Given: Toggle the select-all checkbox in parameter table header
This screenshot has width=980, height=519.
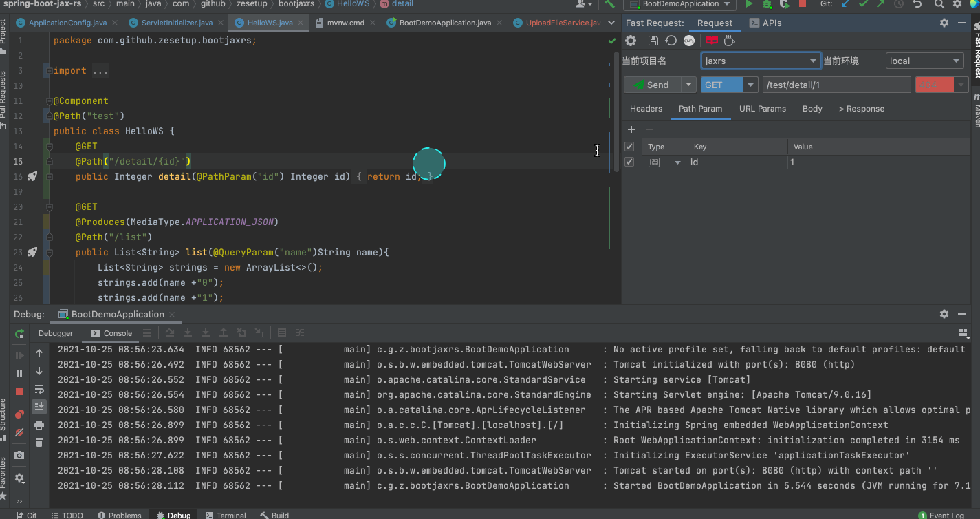Looking at the screenshot, I should coord(629,147).
